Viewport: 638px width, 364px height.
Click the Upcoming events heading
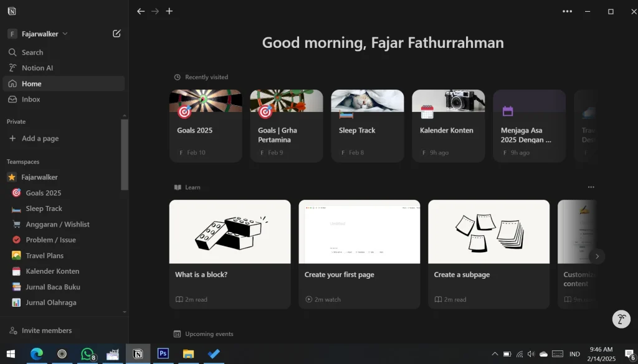pyautogui.click(x=209, y=334)
